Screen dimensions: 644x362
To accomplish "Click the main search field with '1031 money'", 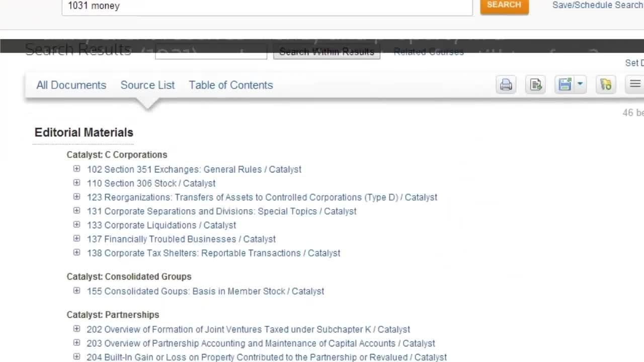I will [267, 7].
